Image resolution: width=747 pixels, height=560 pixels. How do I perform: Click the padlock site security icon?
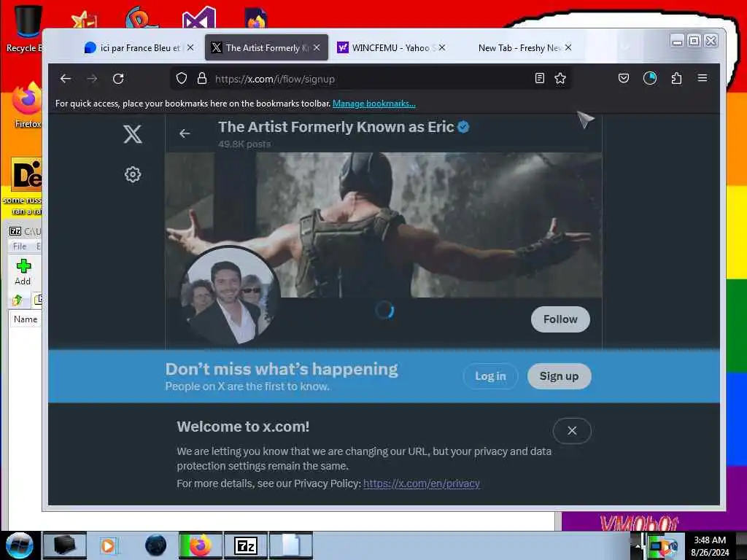[x=202, y=79]
